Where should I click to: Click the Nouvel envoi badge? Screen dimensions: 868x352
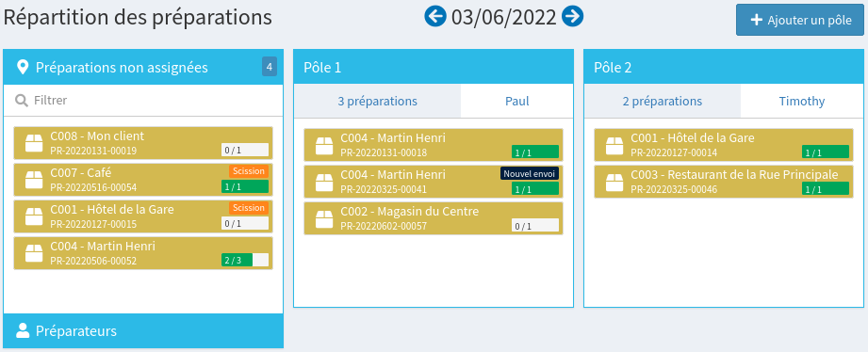530,173
